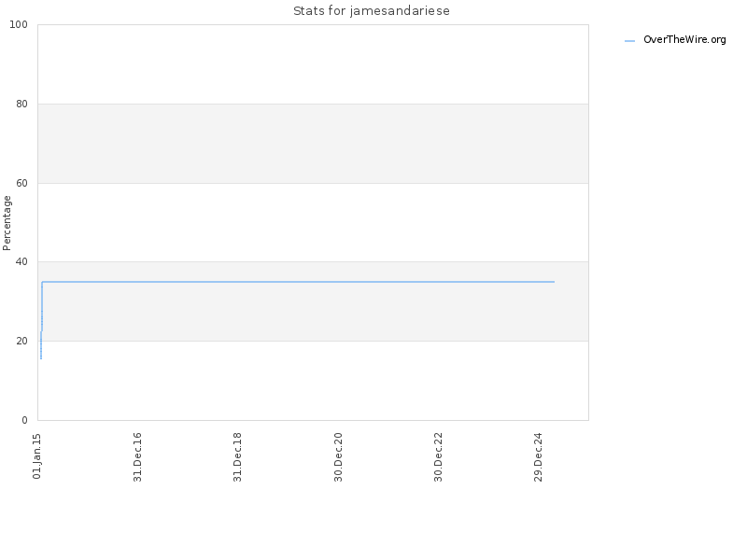Select the 30.Dec.20 x-axis date label

coord(338,456)
